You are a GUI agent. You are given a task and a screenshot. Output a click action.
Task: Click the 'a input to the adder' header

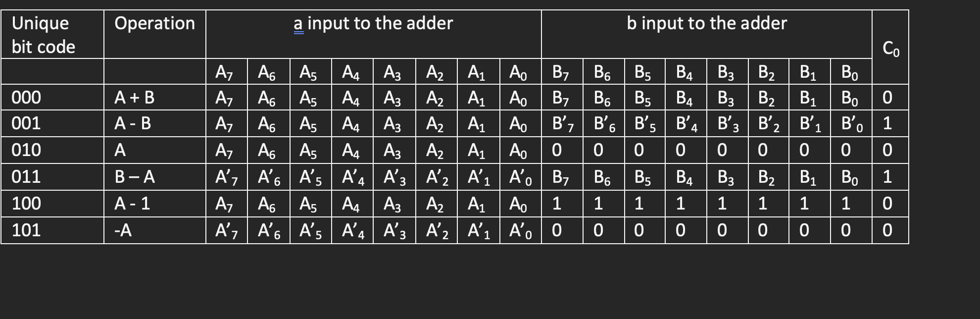pos(374,34)
